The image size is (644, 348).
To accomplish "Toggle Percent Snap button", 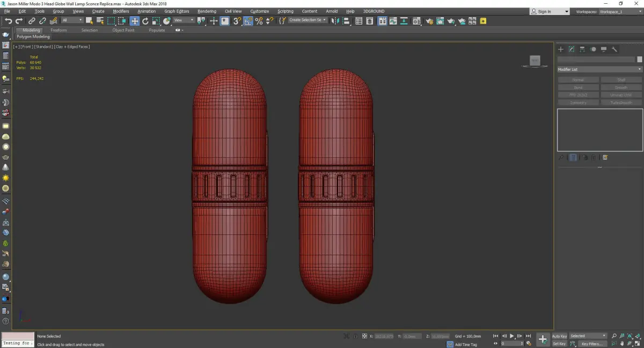I will coord(259,21).
